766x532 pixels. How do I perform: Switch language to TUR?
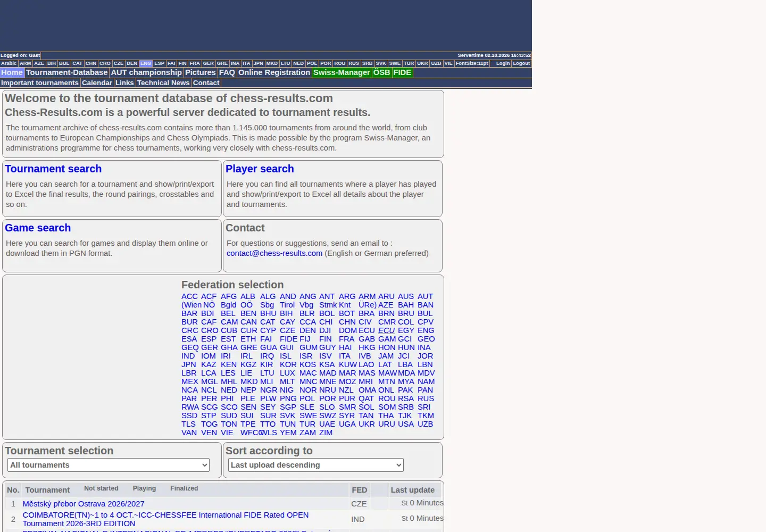(409, 63)
